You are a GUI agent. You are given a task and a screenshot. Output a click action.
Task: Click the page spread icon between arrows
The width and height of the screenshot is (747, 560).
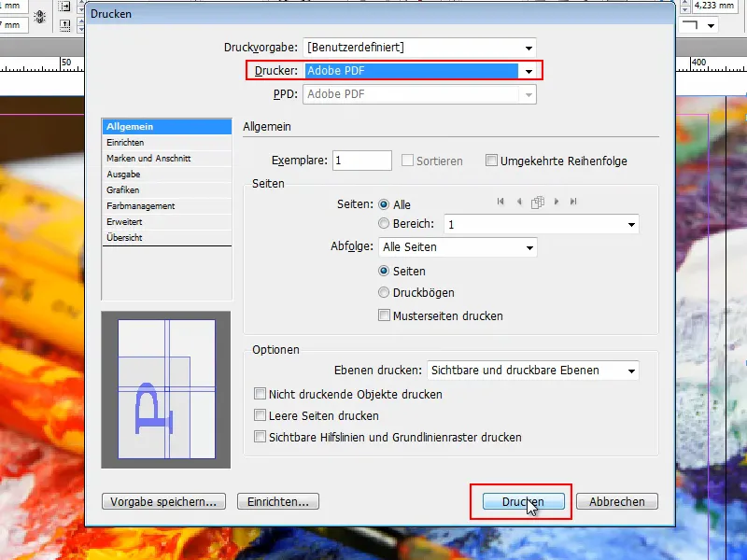point(538,203)
